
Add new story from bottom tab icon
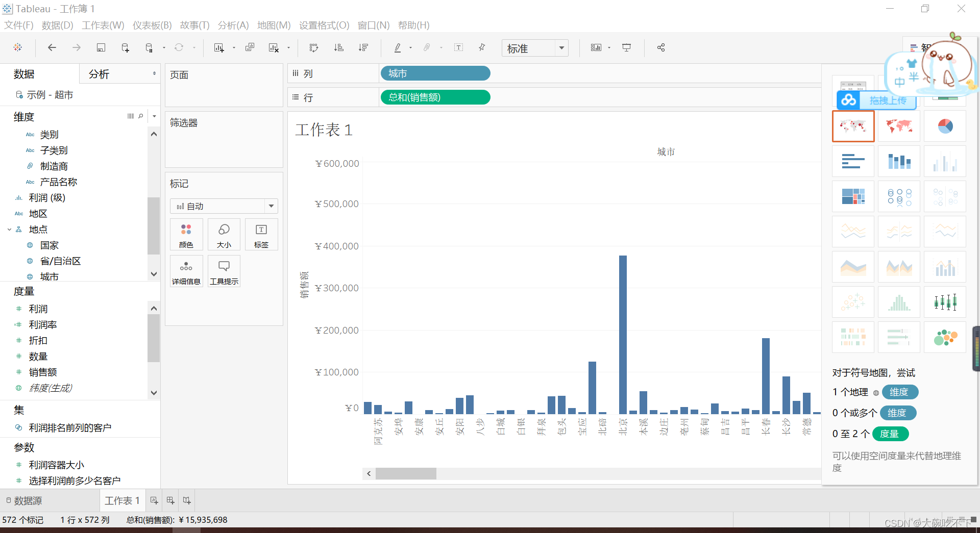pos(187,501)
